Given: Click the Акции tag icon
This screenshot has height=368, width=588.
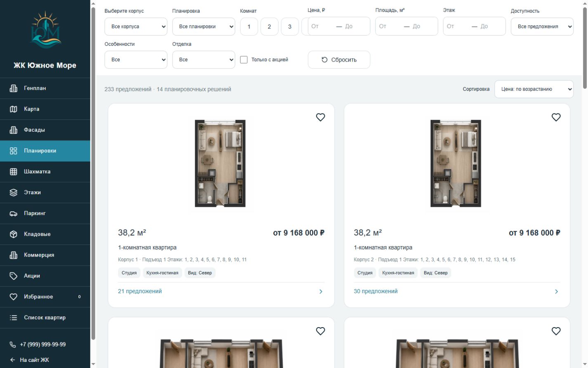Looking at the screenshot, I should (x=14, y=276).
